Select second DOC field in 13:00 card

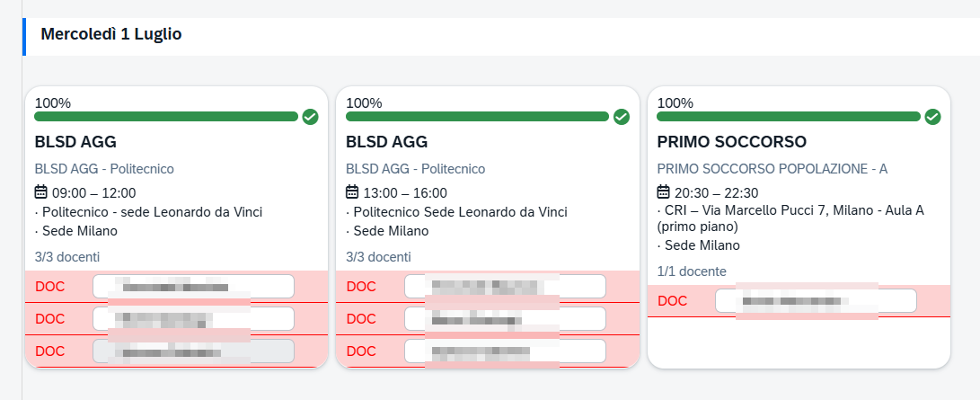(x=505, y=319)
